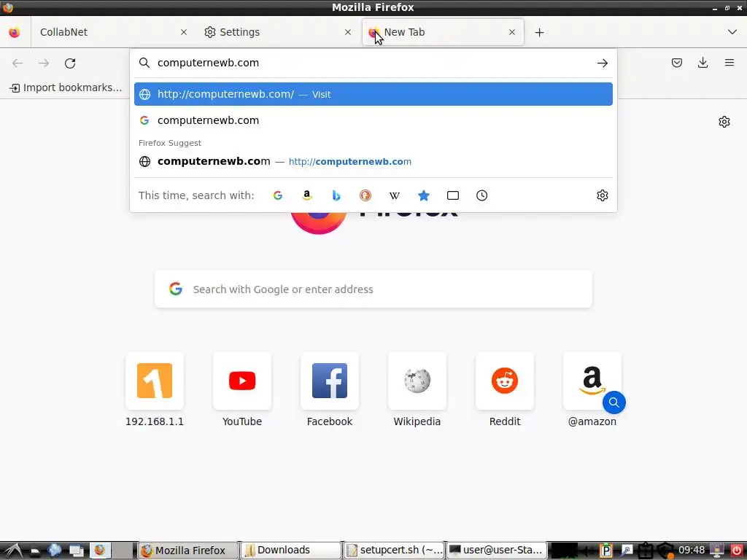The image size is (747, 560).
Task: Search bookmarks using the star icon
Action: [x=424, y=195]
